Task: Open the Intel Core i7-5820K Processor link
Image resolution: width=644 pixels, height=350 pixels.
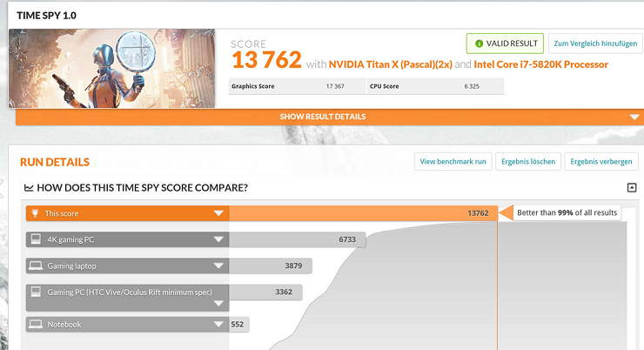Action: click(540, 64)
